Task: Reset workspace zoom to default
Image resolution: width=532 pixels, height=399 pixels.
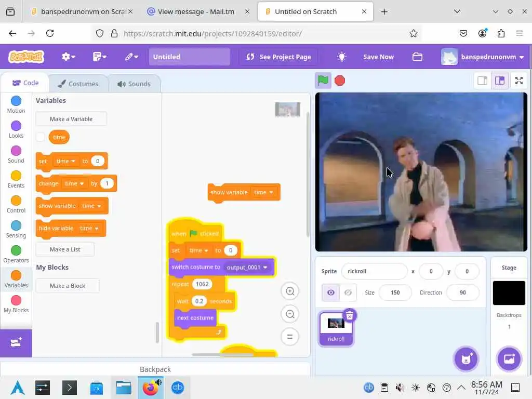Action: pyautogui.click(x=290, y=337)
